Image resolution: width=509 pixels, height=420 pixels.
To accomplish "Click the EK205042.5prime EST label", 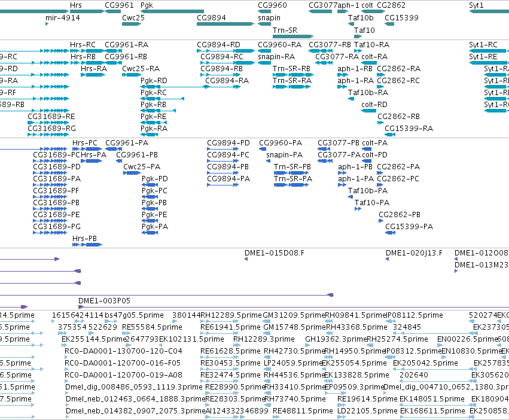I will point(425,363).
